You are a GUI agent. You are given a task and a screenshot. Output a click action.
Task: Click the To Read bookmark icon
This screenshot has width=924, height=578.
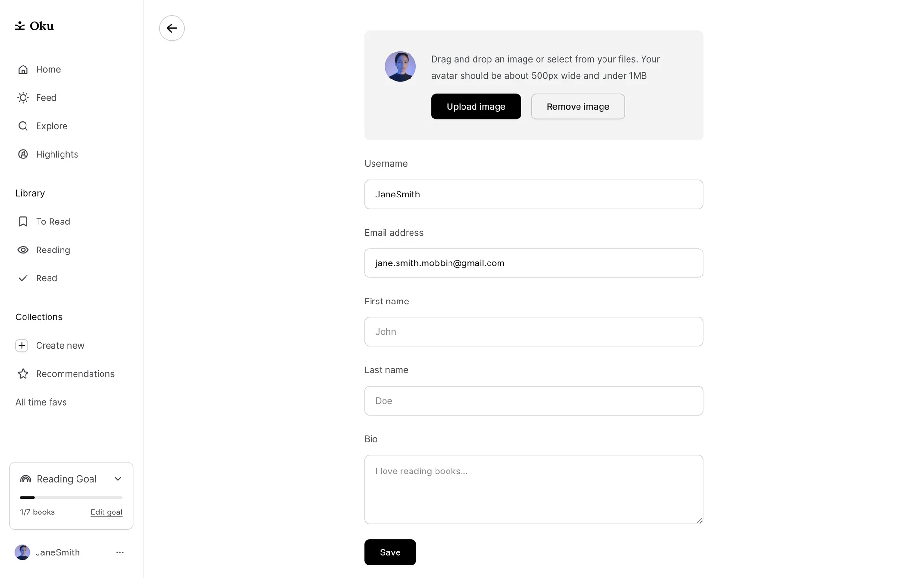[23, 222]
